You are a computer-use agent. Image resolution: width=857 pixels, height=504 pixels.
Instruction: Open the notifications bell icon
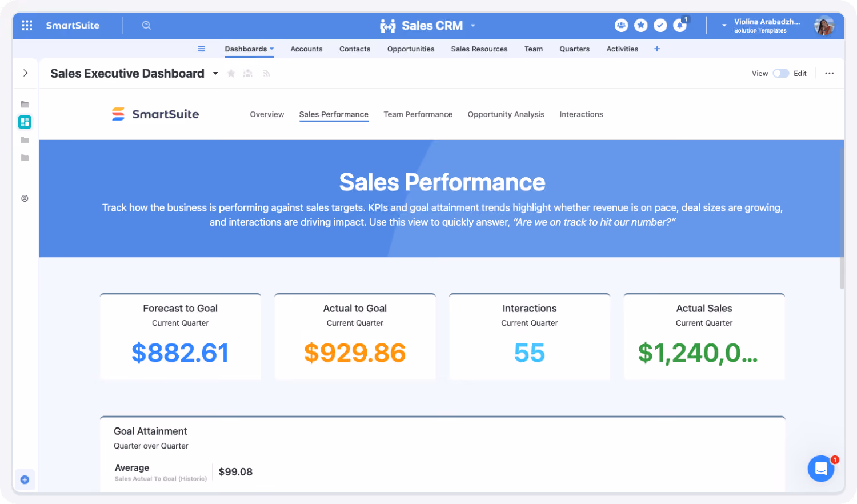pyautogui.click(x=680, y=25)
